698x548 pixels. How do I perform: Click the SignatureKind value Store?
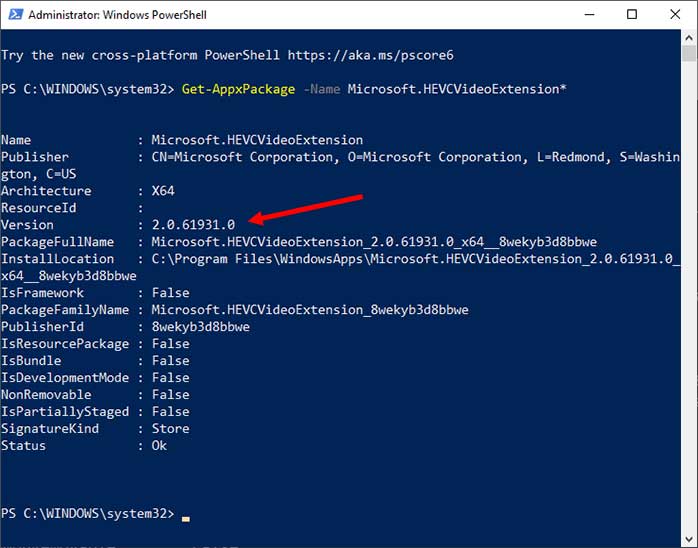tap(170, 429)
